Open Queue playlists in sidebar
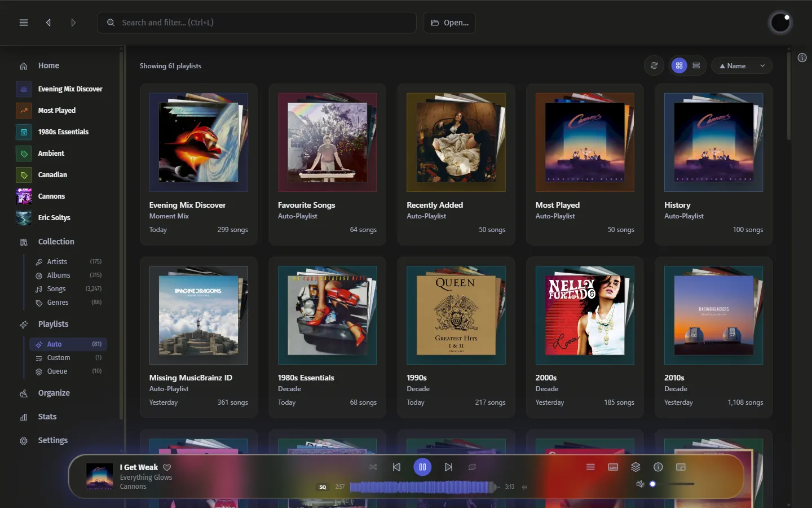The width and height of the screenshot is (812, 508). (x=68, y=371)
